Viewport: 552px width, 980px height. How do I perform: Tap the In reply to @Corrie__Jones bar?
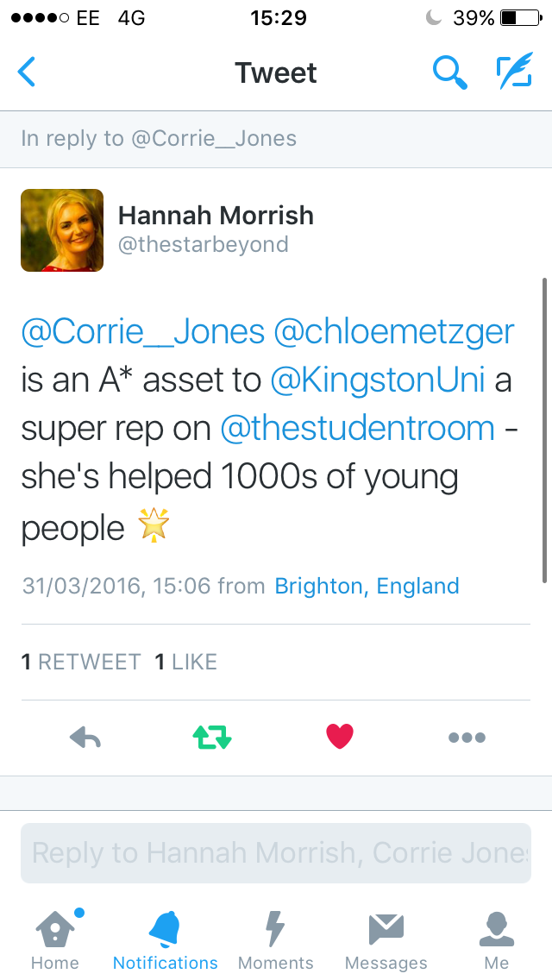click(275, 139)
